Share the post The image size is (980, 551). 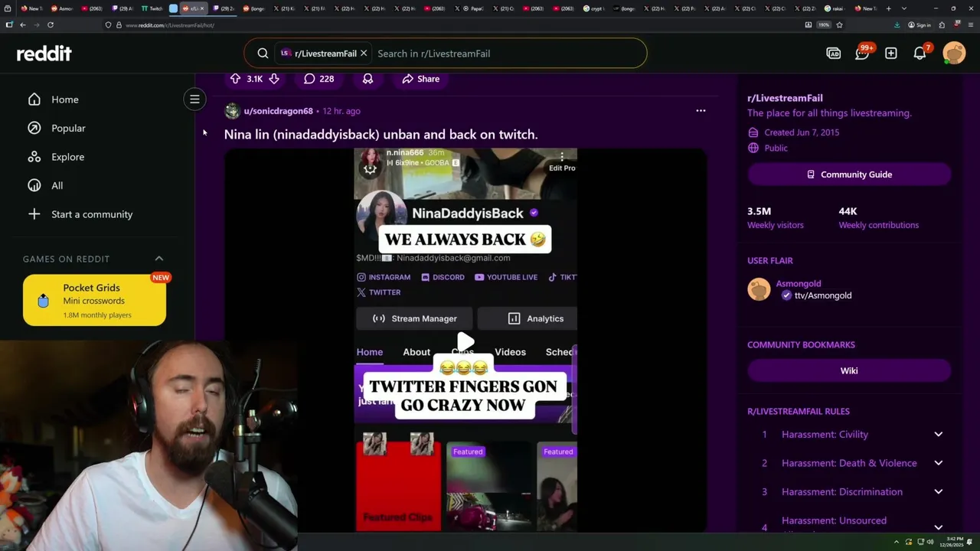coord(420,79)
